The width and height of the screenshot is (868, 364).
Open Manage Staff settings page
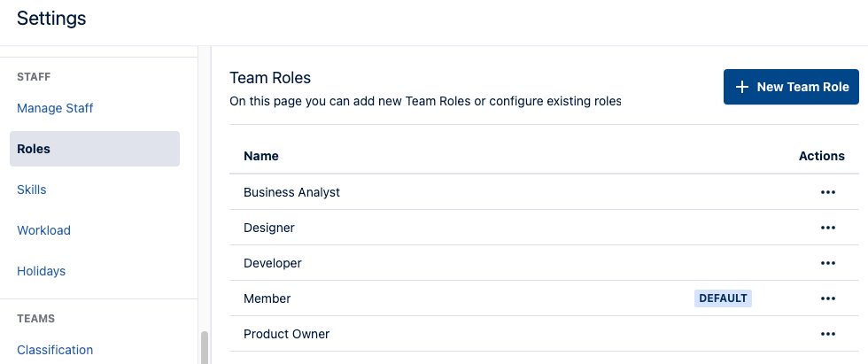point(55,108)
